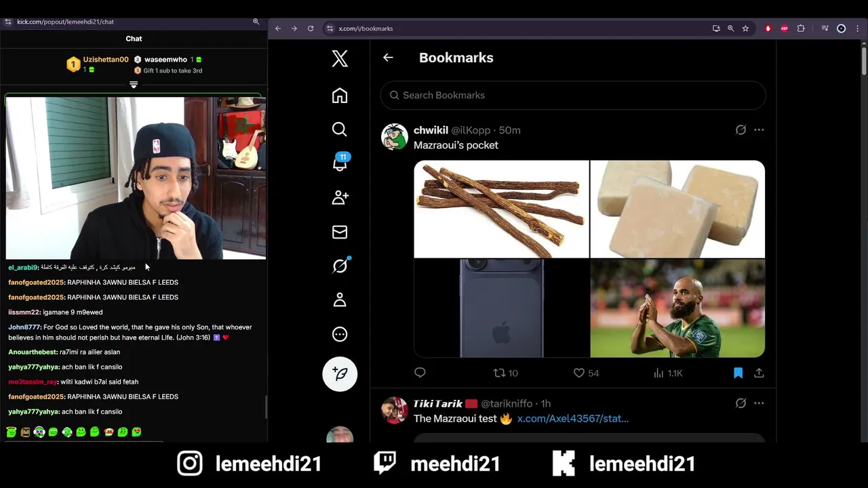Open the three-dot menu on chwikil's post
Image resolution: width=868 pixels, height=488 pixels.
tap(759, 129)
